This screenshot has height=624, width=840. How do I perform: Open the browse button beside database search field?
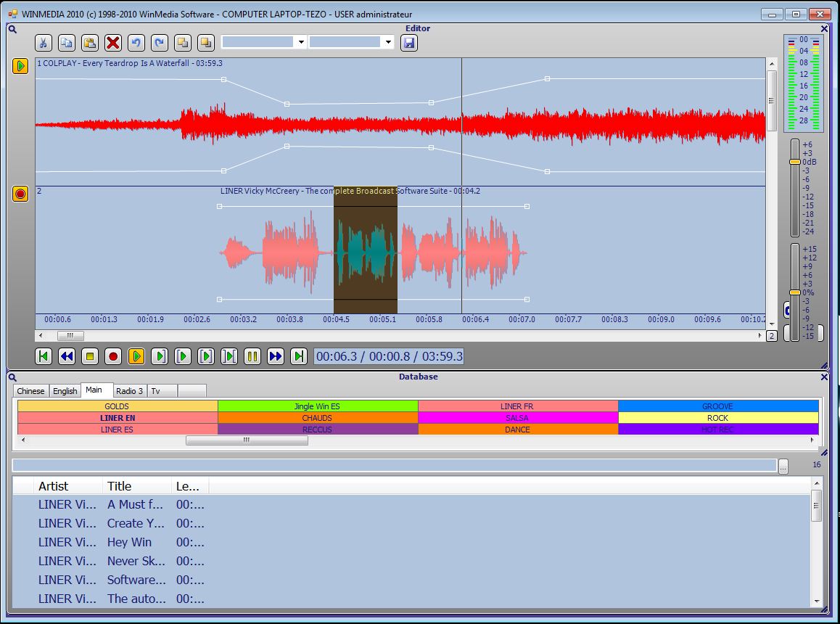(783, 466)
